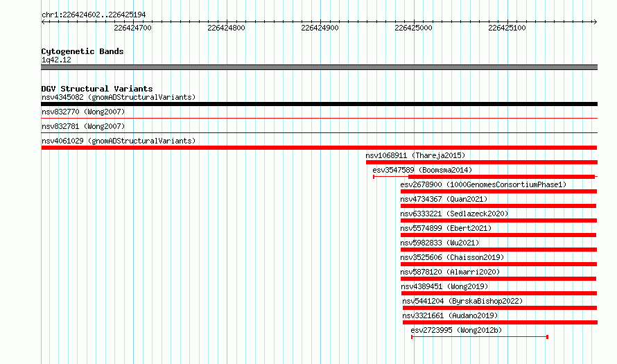Open variant label nsv832781 (Wong2007)
Screen dimensions: 617x364
tap(83, 126)
